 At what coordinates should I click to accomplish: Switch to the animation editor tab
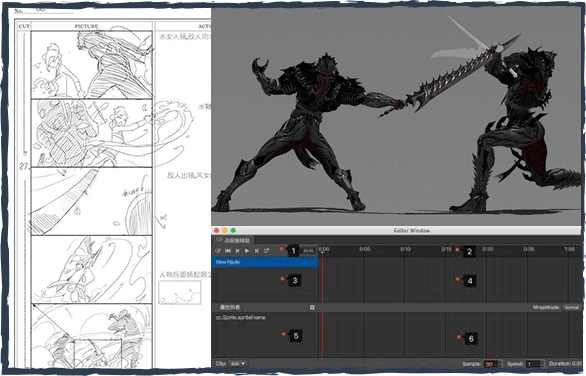coord(233,240)
